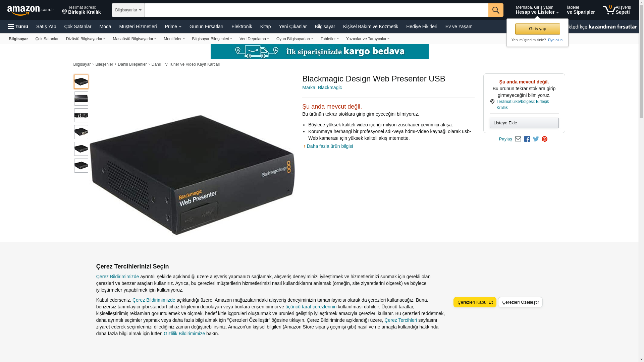Share product on Pinterest icon
This screenshot has height=362, width=644.
click(x=544, y=139)
